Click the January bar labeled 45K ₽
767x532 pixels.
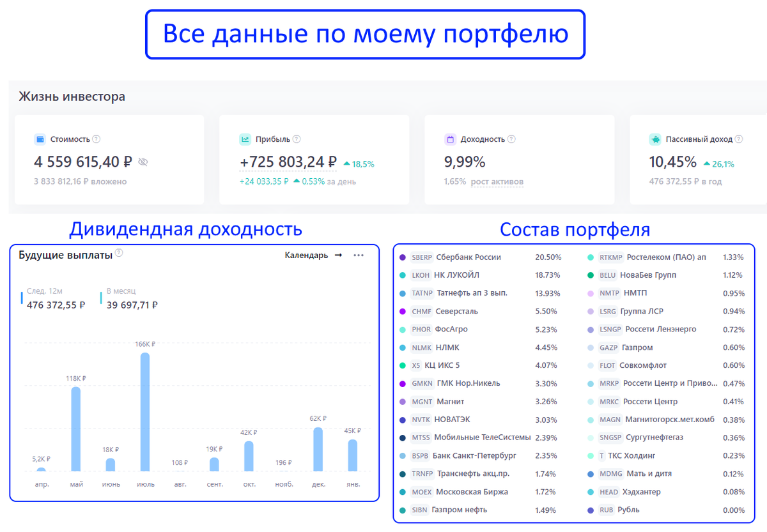point(352,455)
